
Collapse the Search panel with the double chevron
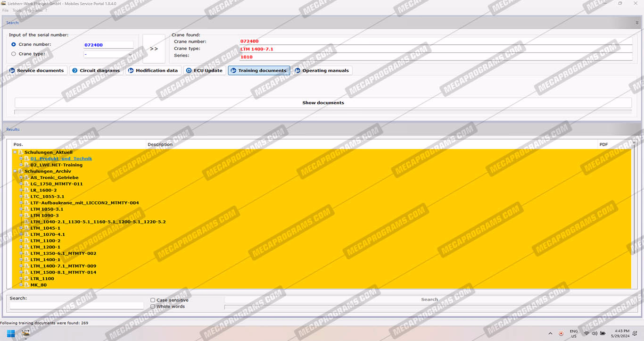pos(637,23)
